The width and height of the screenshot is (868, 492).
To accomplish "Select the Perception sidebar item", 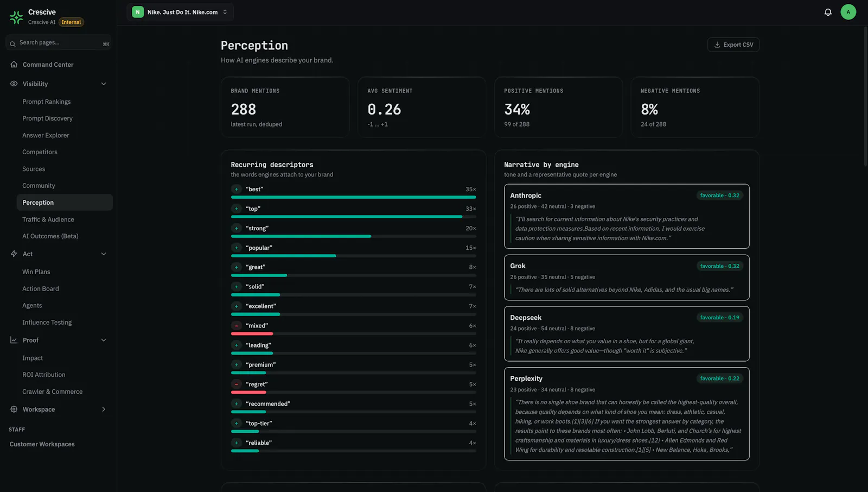I will click(65, 203).
